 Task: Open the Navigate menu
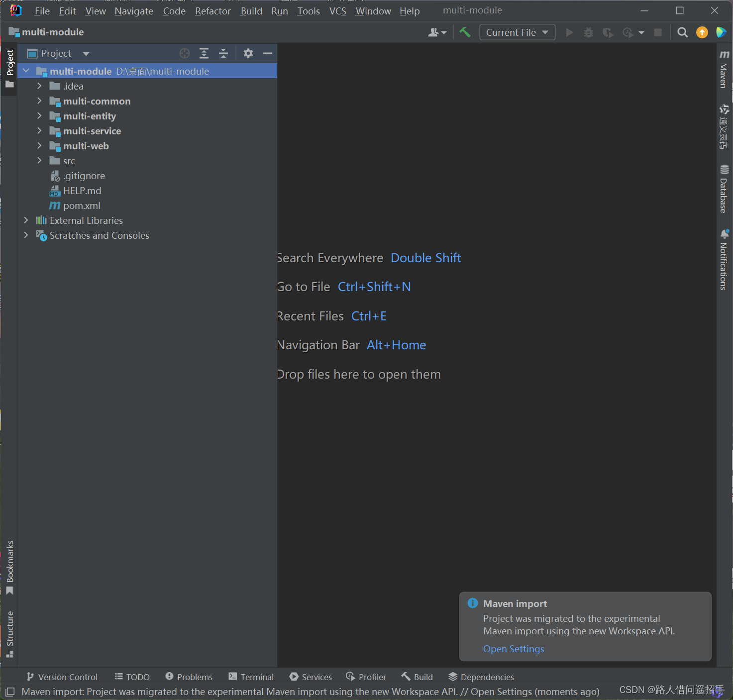coord(134,11)
